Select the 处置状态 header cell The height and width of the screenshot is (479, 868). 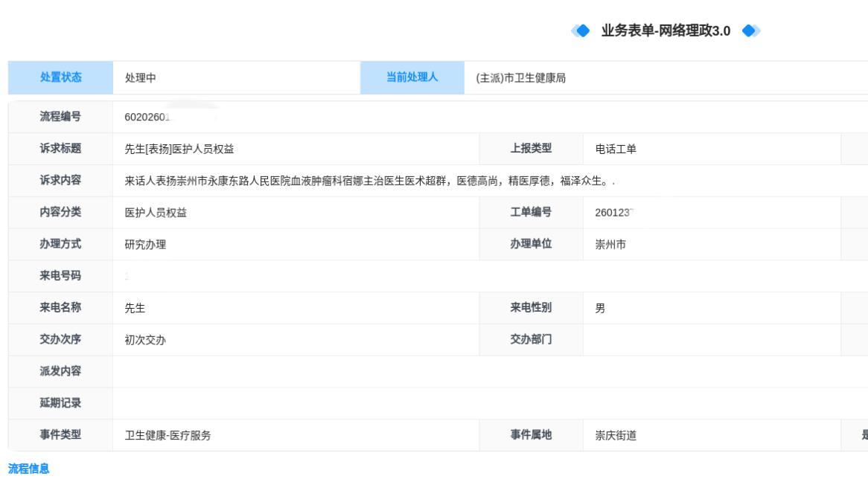click(60, 77)
